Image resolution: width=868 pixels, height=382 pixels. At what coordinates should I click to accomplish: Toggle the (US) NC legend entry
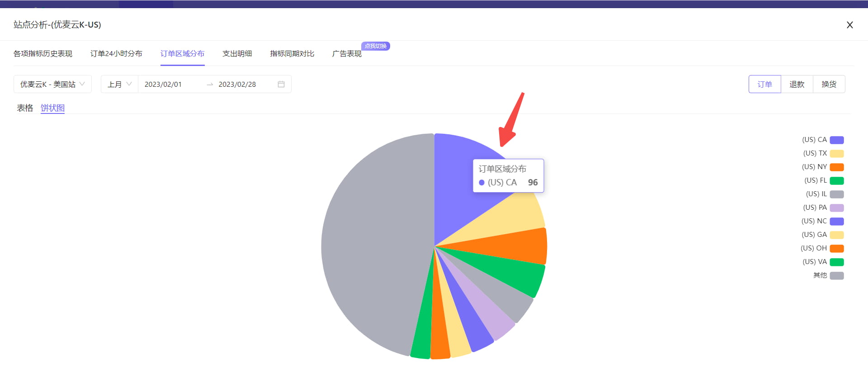(823, 221)
